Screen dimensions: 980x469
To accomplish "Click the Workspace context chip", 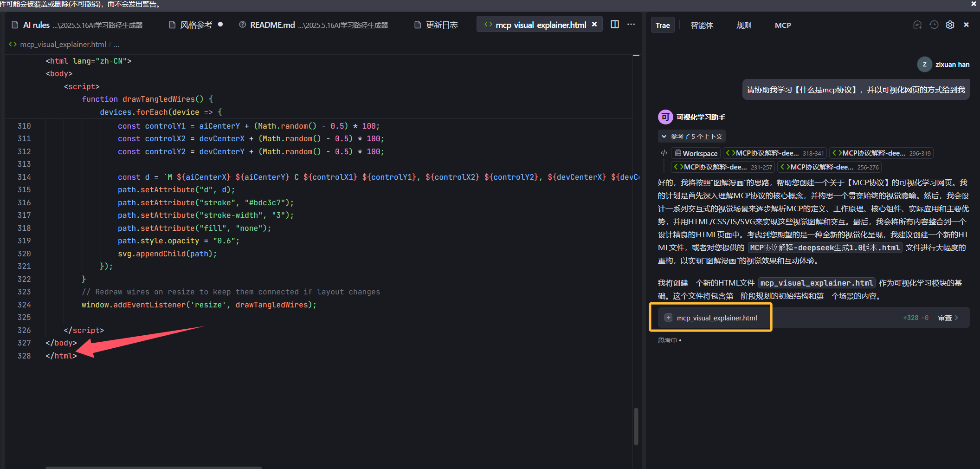I will (x=696, y=153).
